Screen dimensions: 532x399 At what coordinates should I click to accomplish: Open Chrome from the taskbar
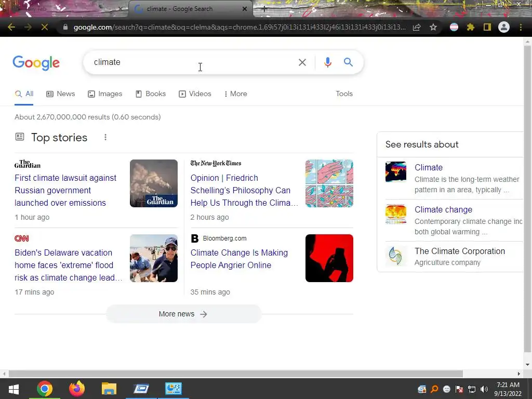(x=45, y=389)
